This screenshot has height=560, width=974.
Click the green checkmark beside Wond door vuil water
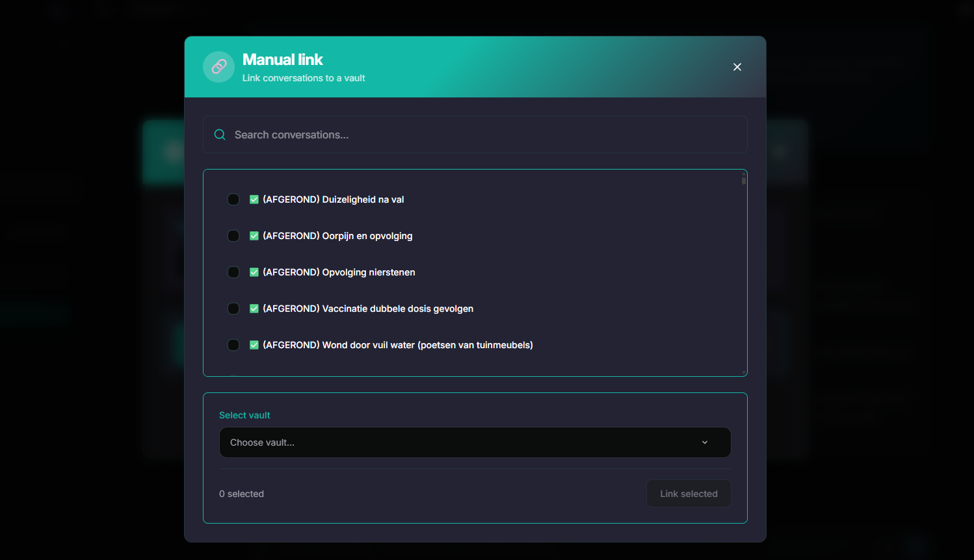(x=254, y=345)
